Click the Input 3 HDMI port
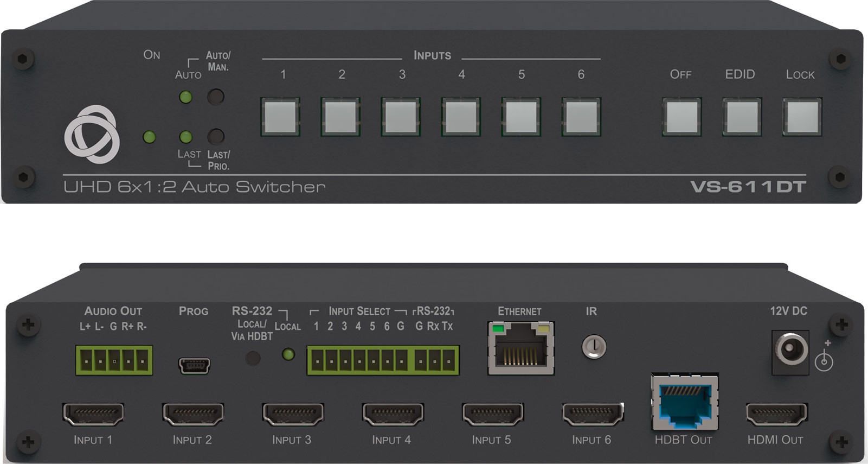 293,415
